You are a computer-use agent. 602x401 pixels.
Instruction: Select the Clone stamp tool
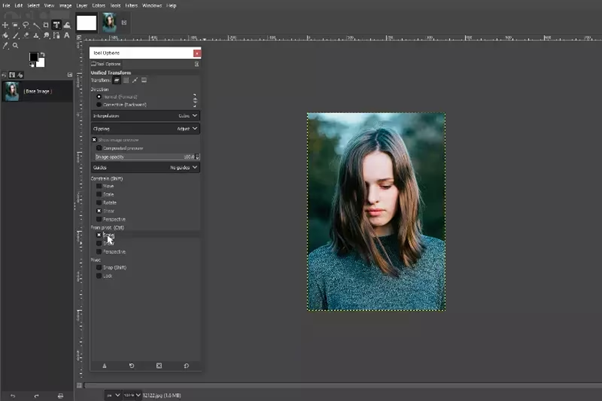point(36,35)
